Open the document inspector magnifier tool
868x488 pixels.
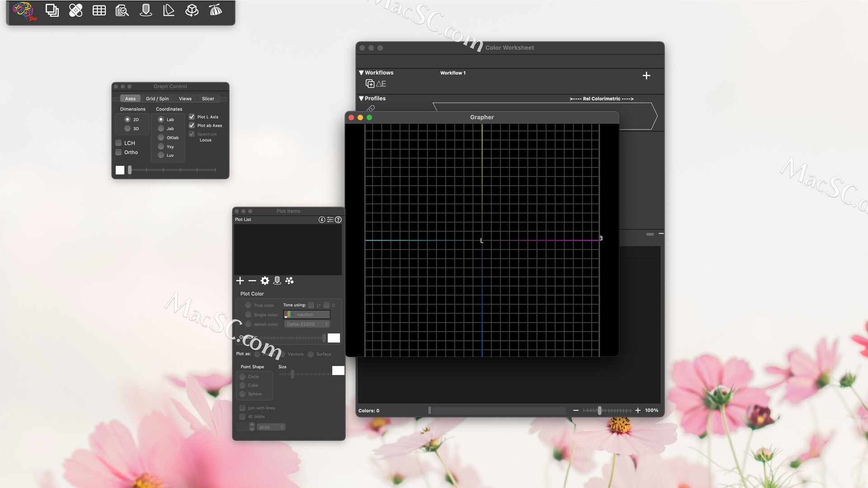coord(122,10)
